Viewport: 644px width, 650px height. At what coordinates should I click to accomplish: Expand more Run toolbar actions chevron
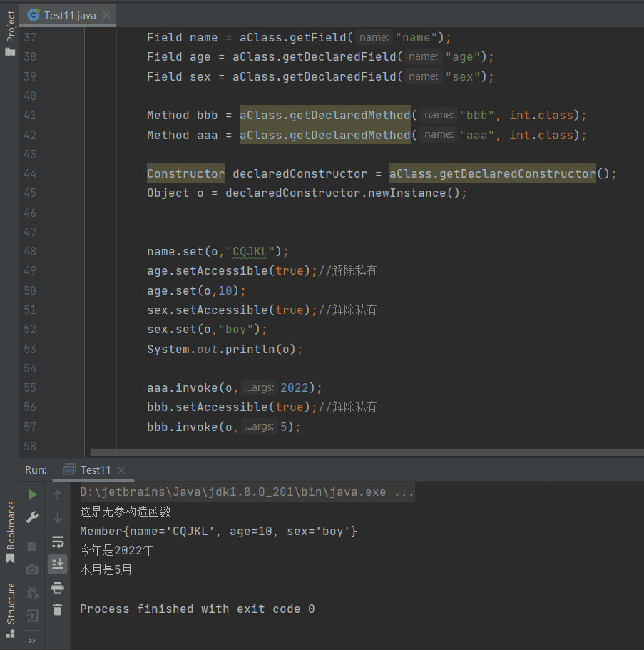pos(32,641)
